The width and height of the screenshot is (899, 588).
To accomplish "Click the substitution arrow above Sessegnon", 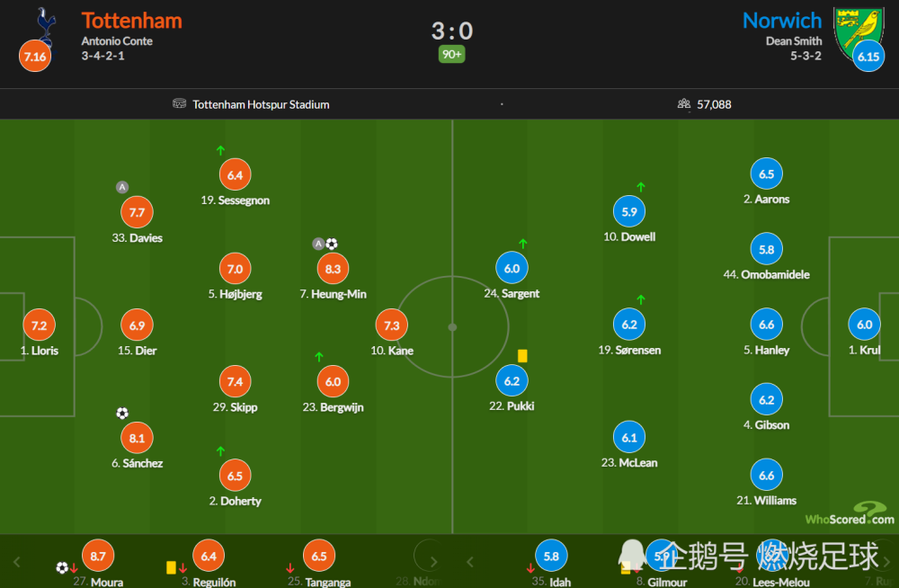I will click(x=221, y=150).
